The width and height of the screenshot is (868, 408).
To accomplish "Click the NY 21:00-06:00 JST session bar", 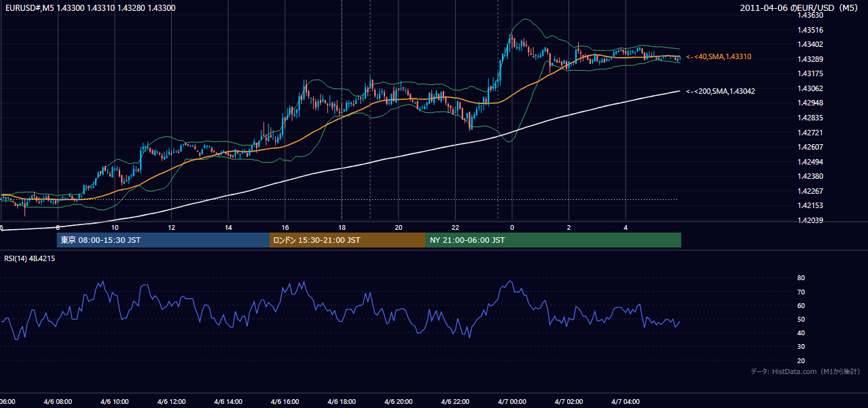I will 554,240.
